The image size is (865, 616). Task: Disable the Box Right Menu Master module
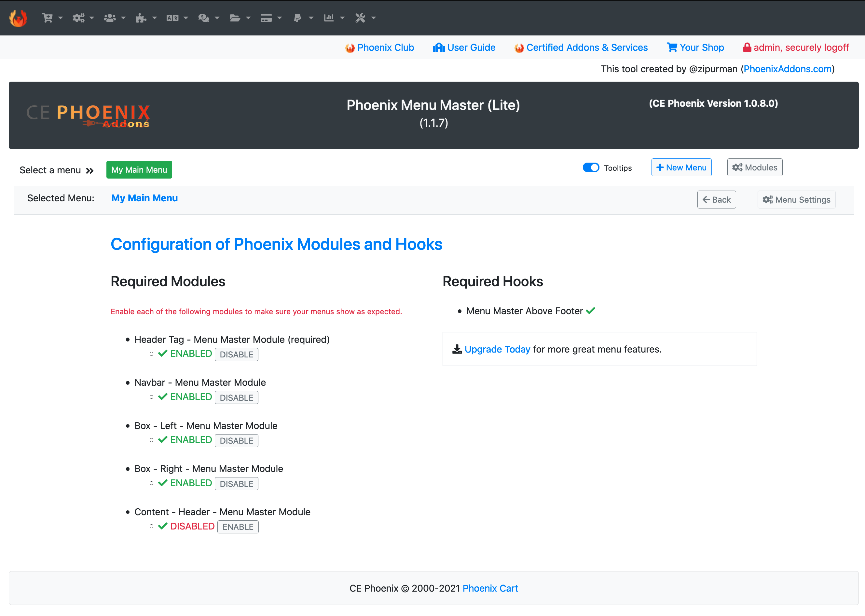point(237,484)
